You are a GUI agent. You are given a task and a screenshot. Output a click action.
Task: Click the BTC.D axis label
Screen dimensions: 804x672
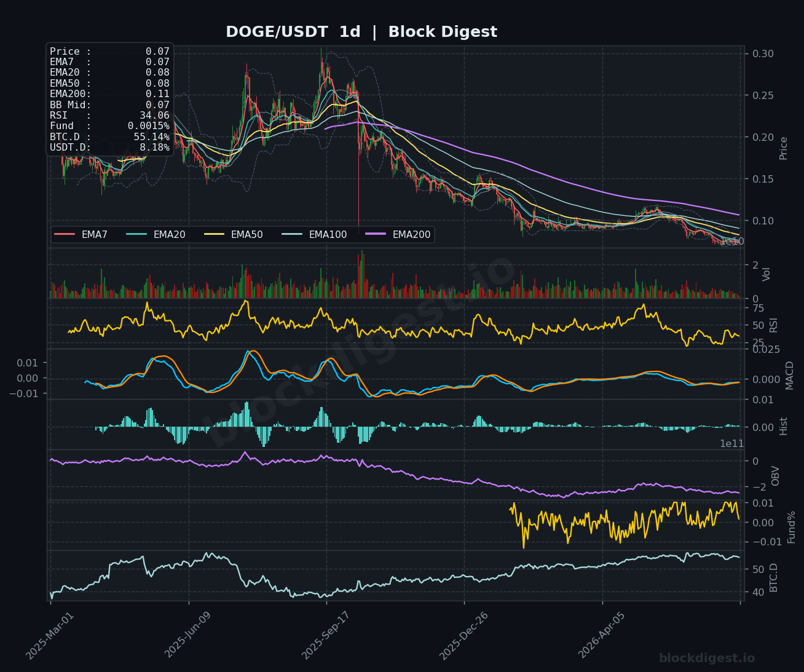pyautogui.click(x=774, y=577)
